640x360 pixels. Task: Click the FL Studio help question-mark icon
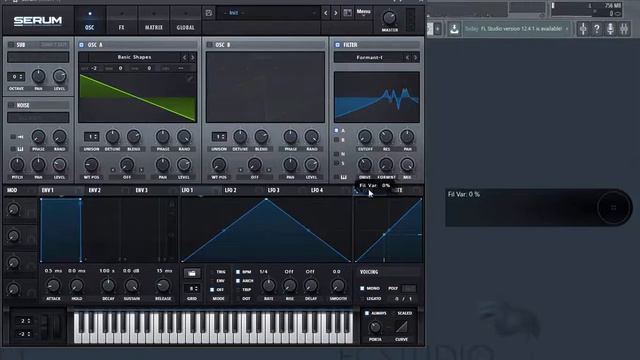coord(597,29)
